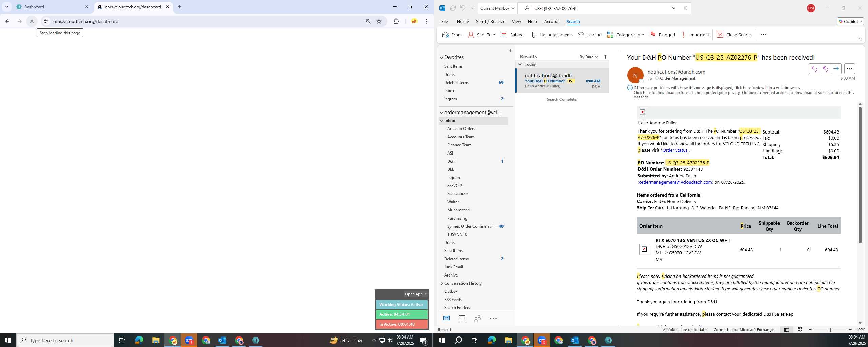
Task: Open the View ribbon tab
Action: click(516, 21)
